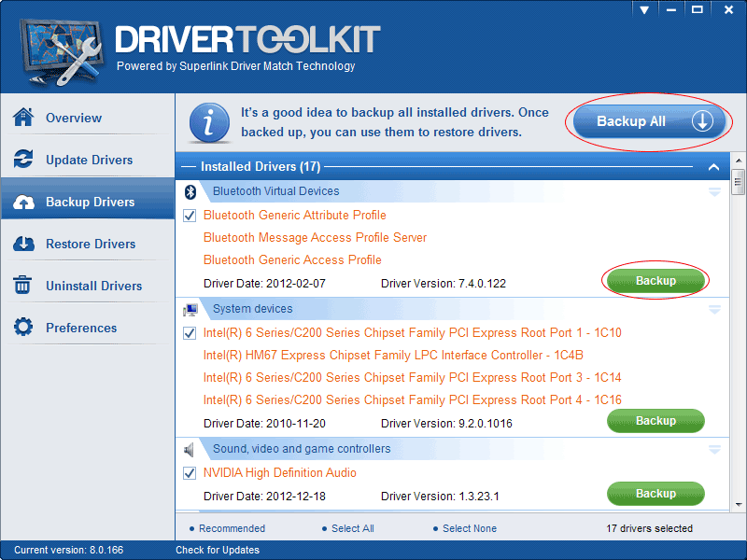Screen dimensions: 747x560
Task: Click the Restore Drivers cloud download icon
Action: click(x=23, y=244)
